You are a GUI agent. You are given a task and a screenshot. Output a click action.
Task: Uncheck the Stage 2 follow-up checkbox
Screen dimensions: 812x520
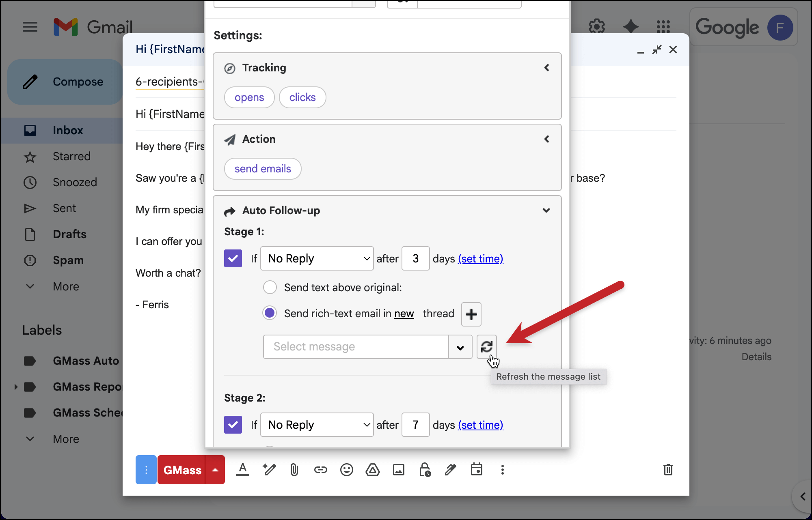coord(233,425)
